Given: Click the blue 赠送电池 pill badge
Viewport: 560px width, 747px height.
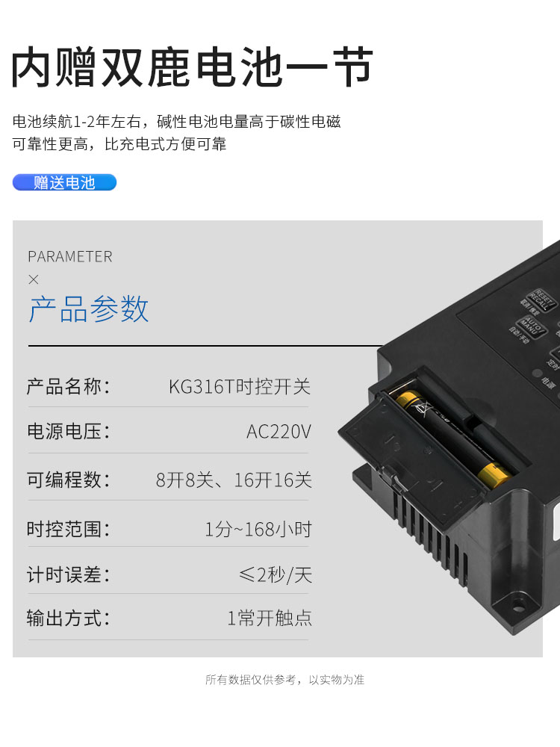Looking at the screenshot, I should point(64,182).
